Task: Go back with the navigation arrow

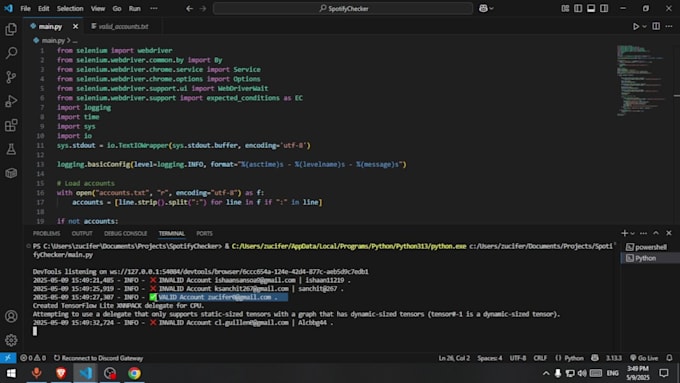Action: [190, 8]
